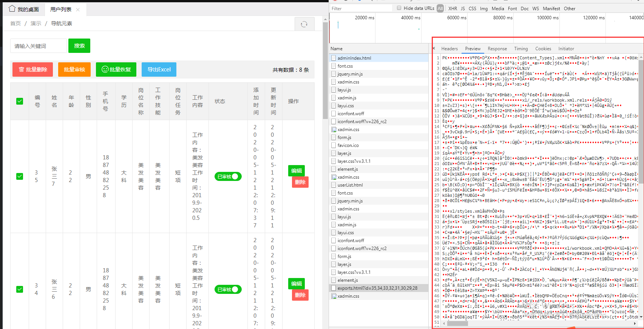Uncheck the checkbox for row 34

[x=20, y=289]
